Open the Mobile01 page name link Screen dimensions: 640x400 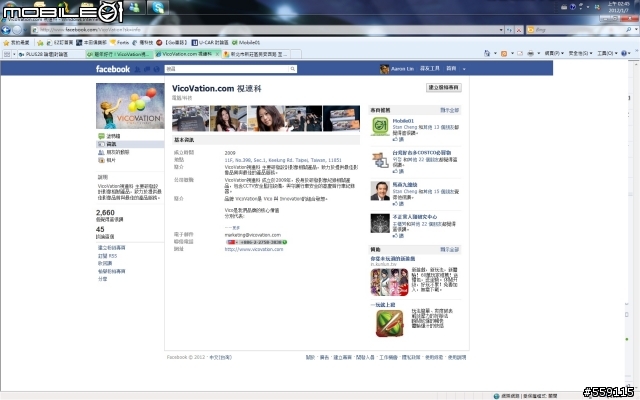tap(403, 121)
